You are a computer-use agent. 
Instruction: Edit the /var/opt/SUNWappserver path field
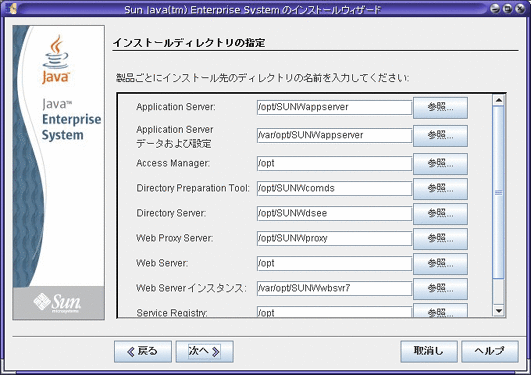click(334, 136)
